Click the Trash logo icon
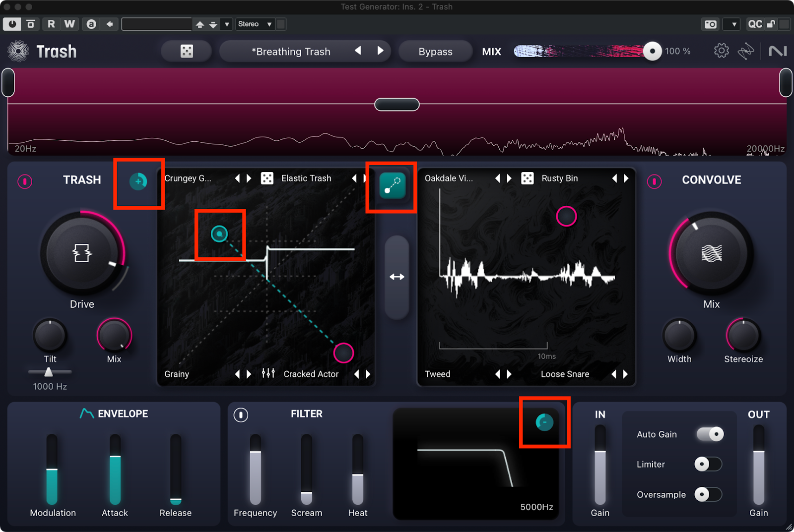794x532 pixels. pyautogui.click(x=18, y=51)
